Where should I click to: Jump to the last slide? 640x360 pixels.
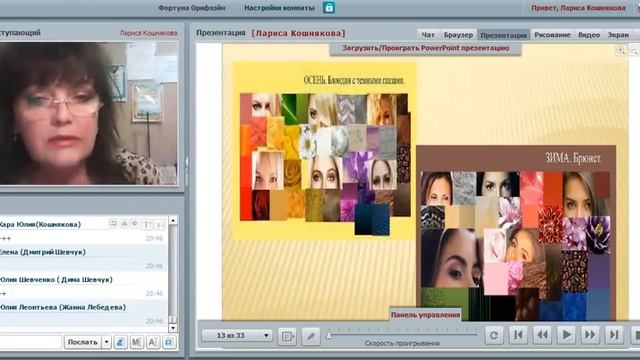(614, 335)
